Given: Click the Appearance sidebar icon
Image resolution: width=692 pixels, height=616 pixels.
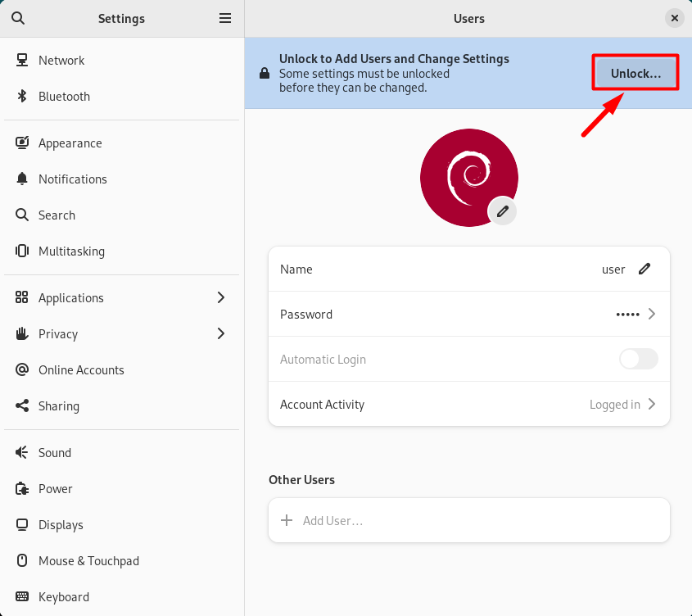Looking at the screenshot, I should point(21,143).
